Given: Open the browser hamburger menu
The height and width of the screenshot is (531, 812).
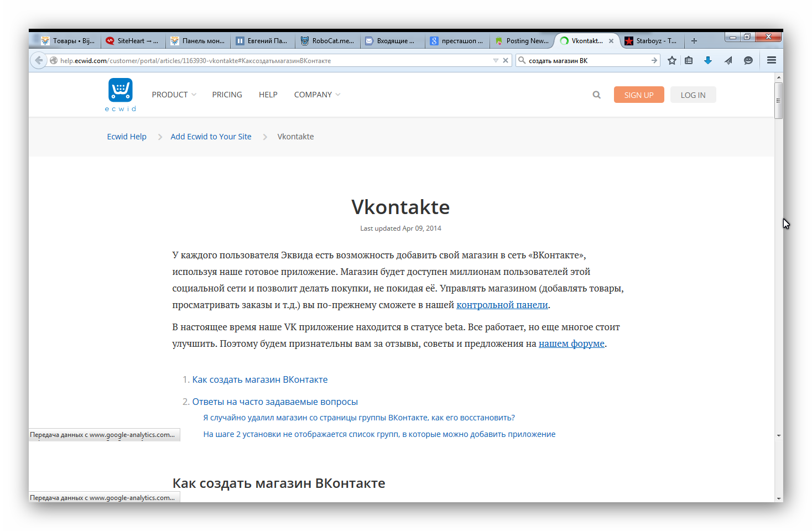Looking at the screenshot, I should coord(772,60).
